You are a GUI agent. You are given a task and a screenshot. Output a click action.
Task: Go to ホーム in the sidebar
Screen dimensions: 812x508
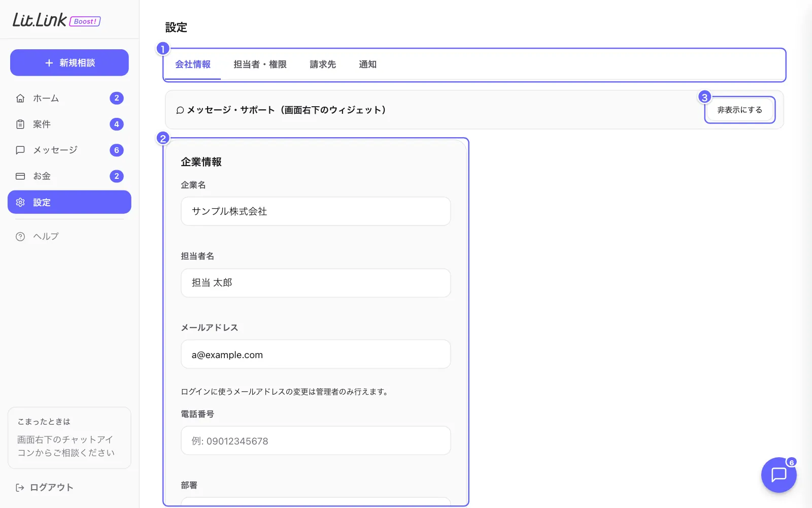(70, 98)
